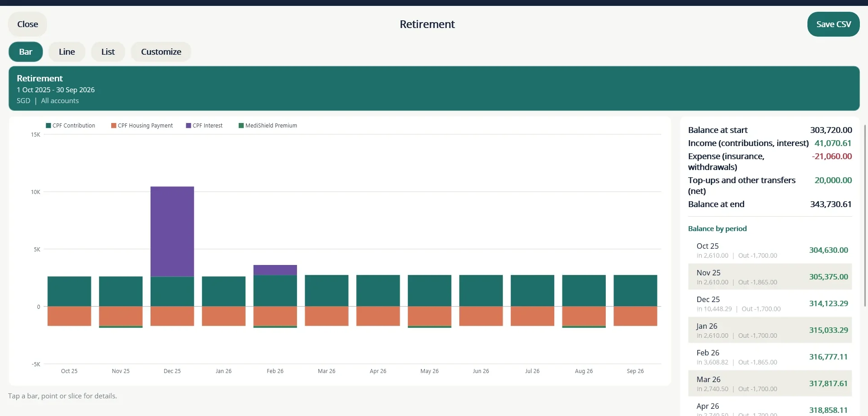Screen dimensions: 868x416
Task: Open the List view tab
Action: pyautogui.click(x=108, y=52)
